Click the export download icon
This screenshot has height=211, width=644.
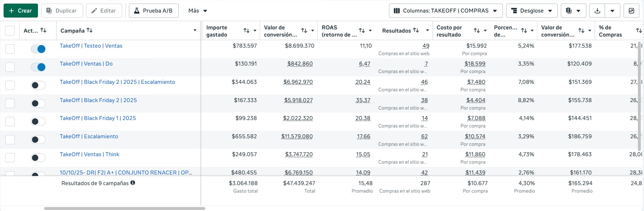click(597, 11)
